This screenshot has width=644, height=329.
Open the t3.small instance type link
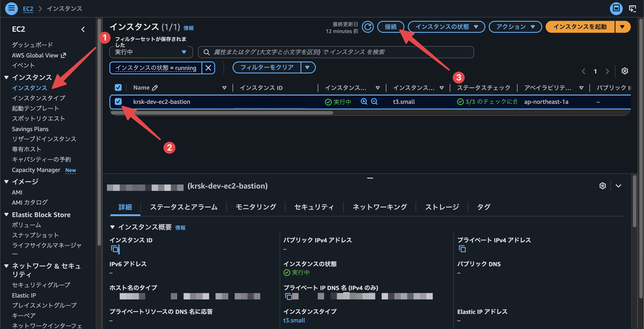[x=294, y=320]
